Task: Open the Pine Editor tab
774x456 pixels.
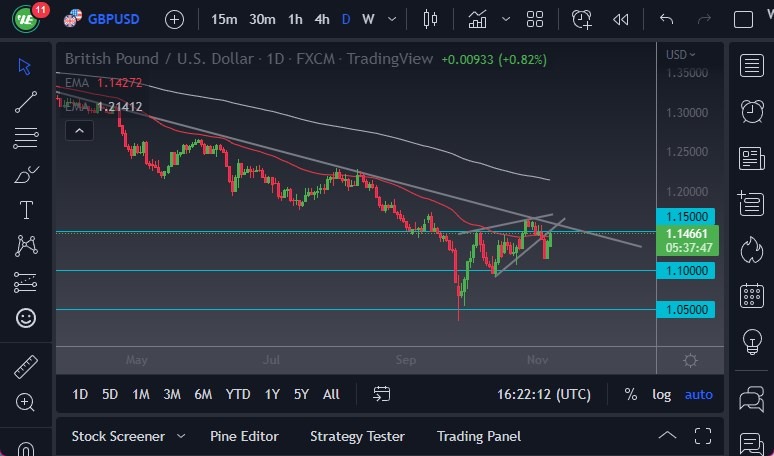Action: click(244, 436)
